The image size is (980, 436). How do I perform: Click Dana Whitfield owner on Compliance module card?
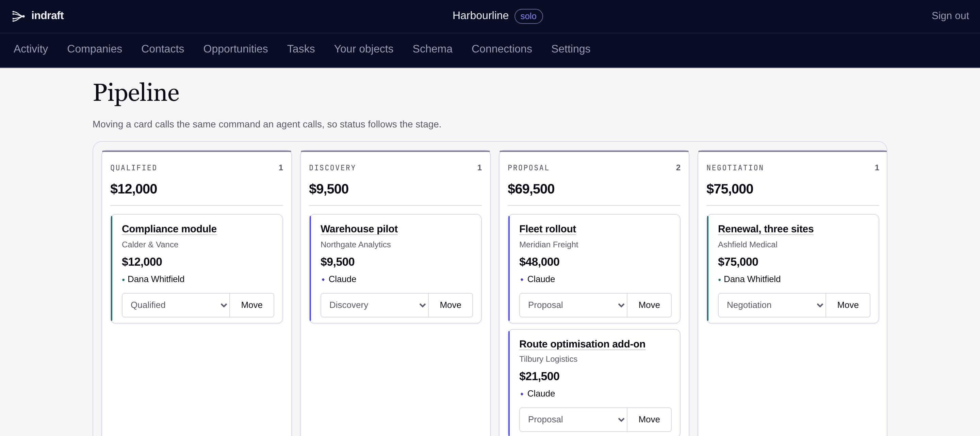[156, 279]
